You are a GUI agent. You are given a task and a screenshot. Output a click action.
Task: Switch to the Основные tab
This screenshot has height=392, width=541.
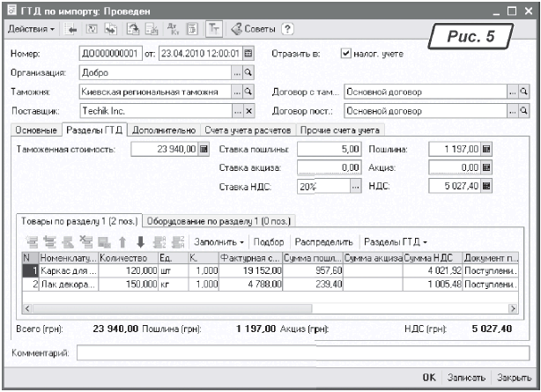click(35, 129)
